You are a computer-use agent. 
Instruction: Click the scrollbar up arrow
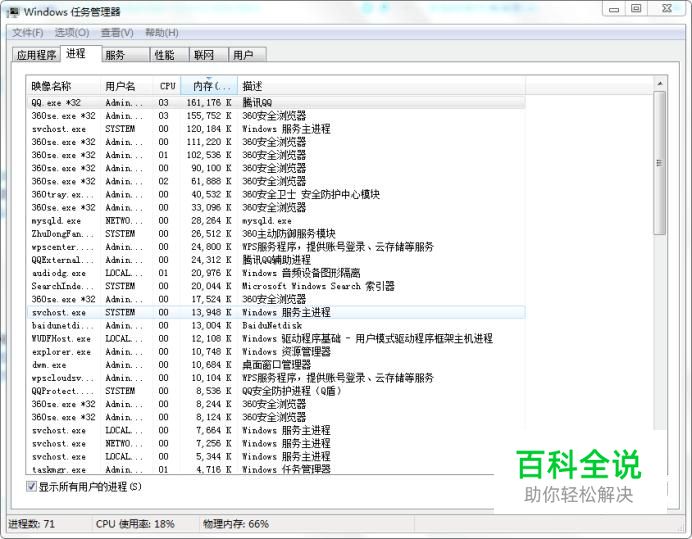pyautogui.click(x=660, y=83)
